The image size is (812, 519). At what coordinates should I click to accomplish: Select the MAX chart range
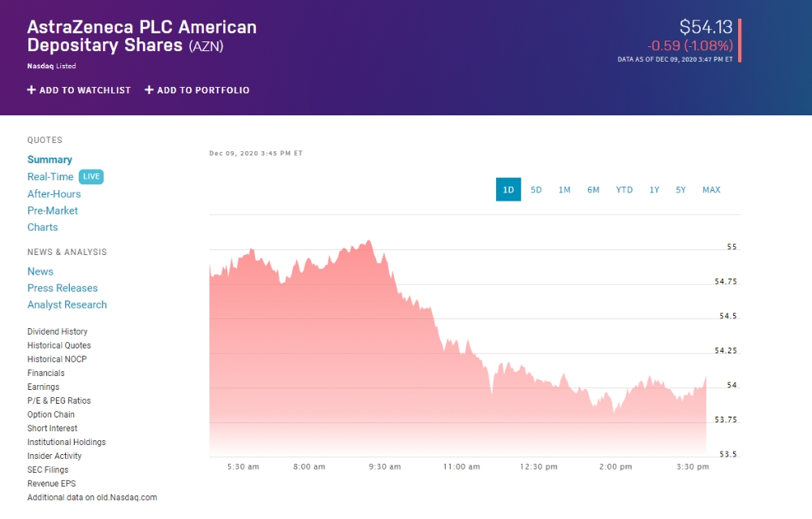tap(711, 190)
